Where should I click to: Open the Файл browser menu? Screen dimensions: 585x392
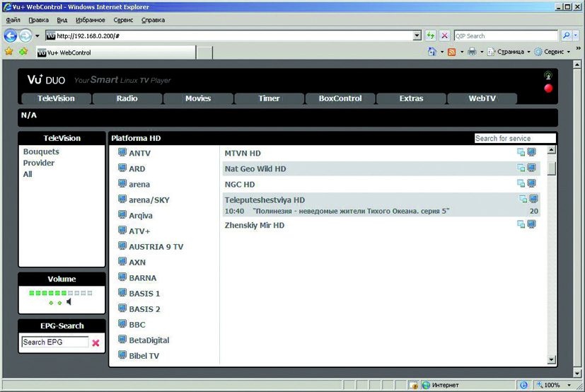13,20
